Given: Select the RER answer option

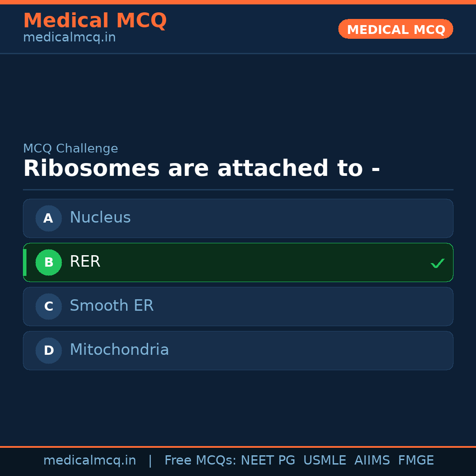Looking at the screenshot, I should pos(238,262).
